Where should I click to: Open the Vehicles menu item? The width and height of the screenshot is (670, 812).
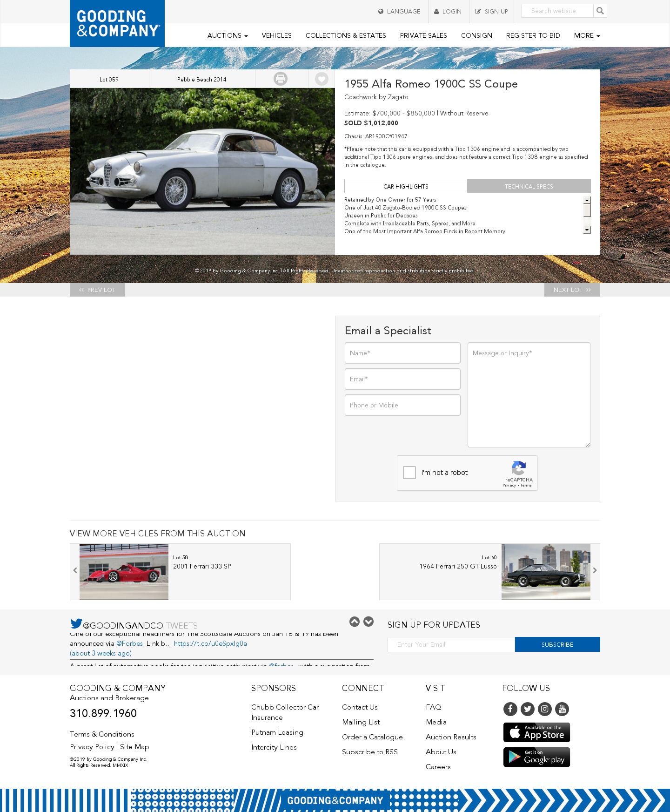click(276, 35)
